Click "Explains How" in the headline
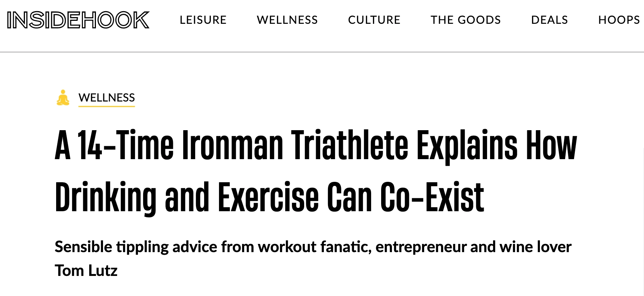Image resolution: width=644 pixels, height=296 pixels. [x=496, y=145]
